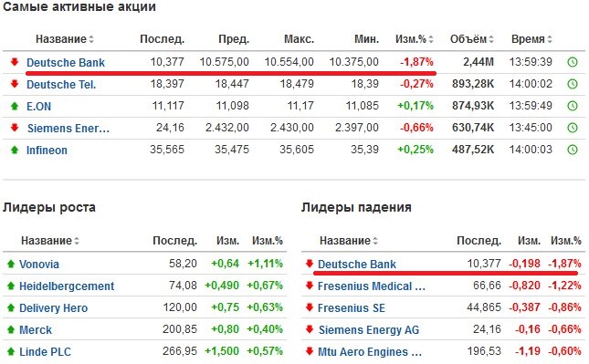Click the red down arrow beside Fresenius SE

pyautogui.click(x=310, y=307)
